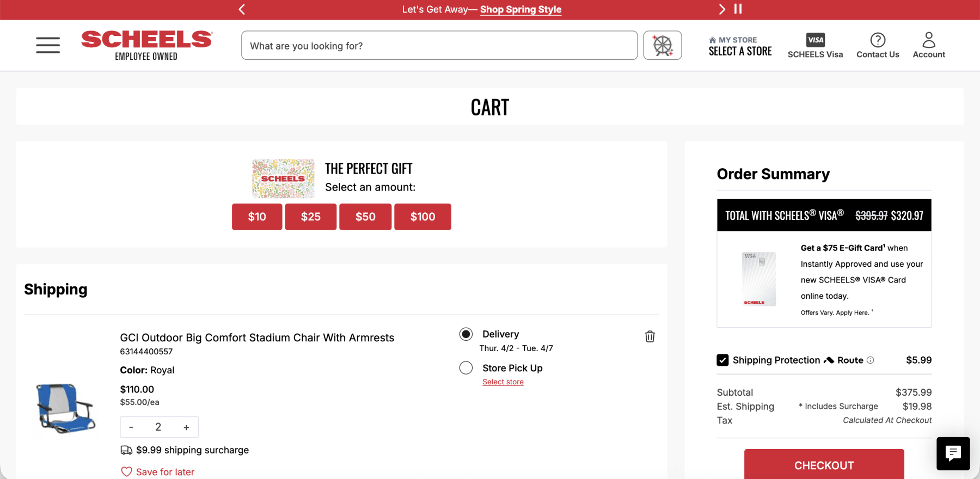Viewport: 980px width, 479px height.
Task: Click the Route logo
Action: click(x=843, y=360)
